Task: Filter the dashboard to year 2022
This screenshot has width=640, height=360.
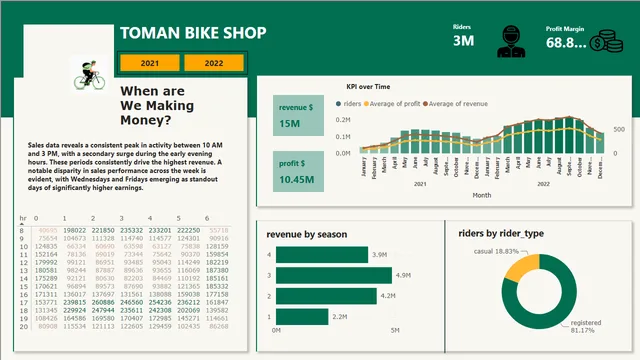Action: tap(214, 63)
